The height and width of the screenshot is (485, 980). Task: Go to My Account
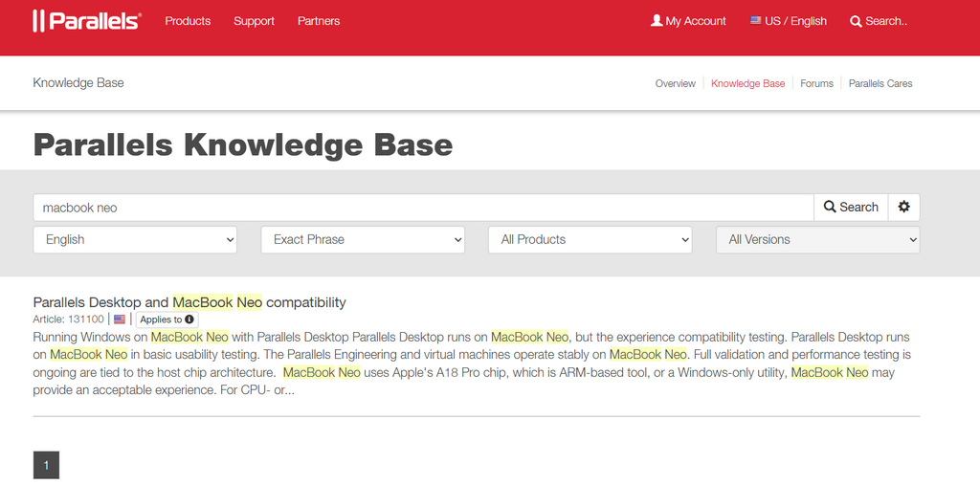coord(688,21)
